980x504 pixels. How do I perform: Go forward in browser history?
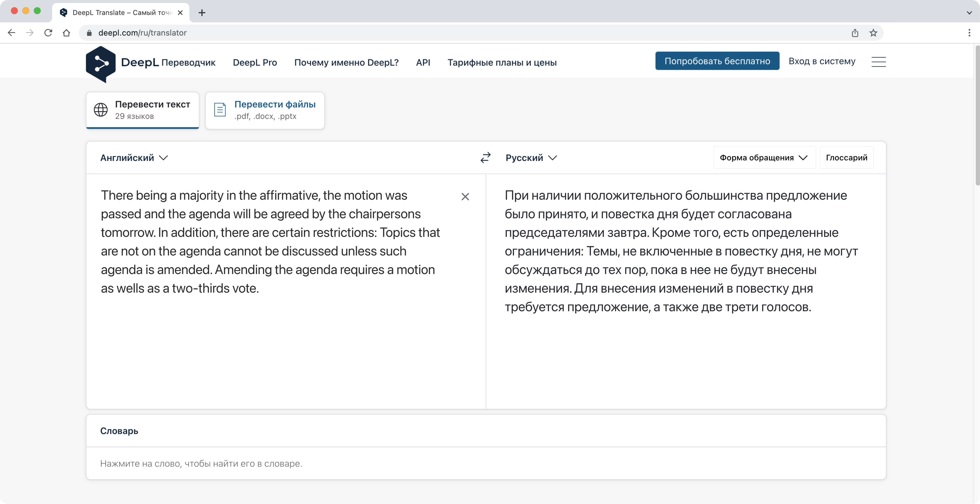coord(30,33)
